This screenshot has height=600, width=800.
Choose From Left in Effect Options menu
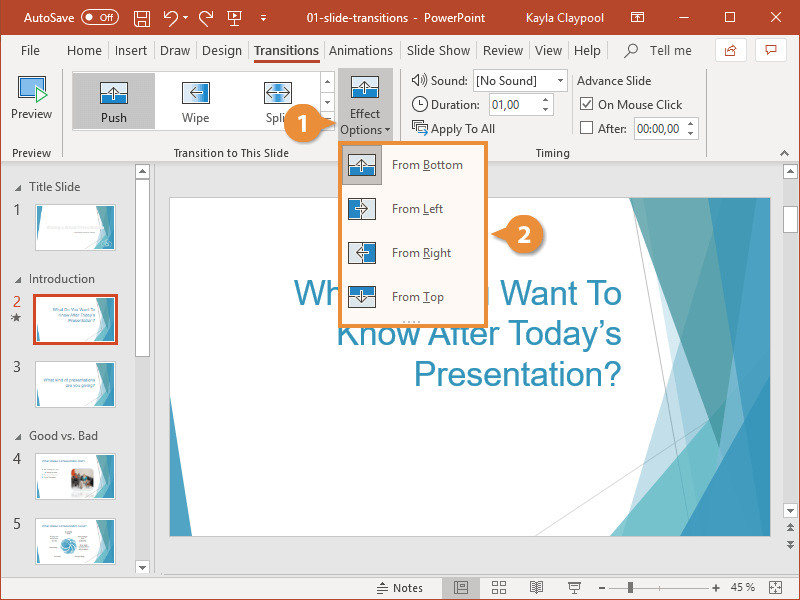coord(416,209)
